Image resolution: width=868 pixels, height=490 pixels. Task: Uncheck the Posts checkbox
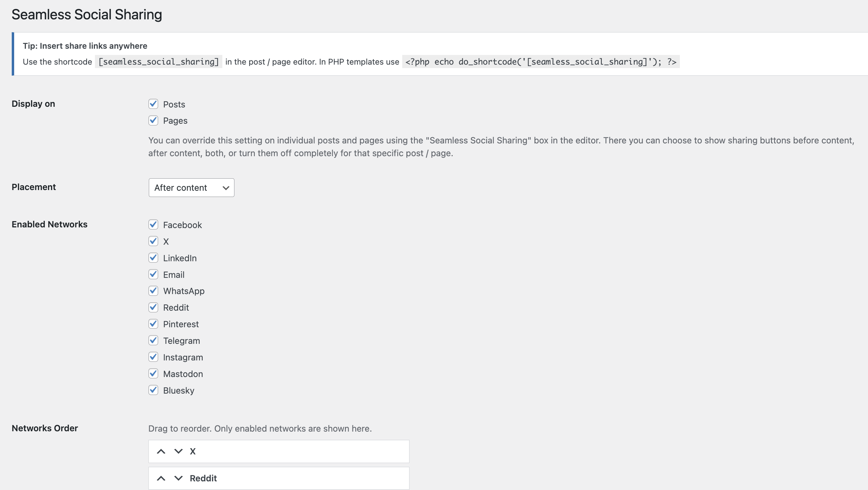point(153,104)
